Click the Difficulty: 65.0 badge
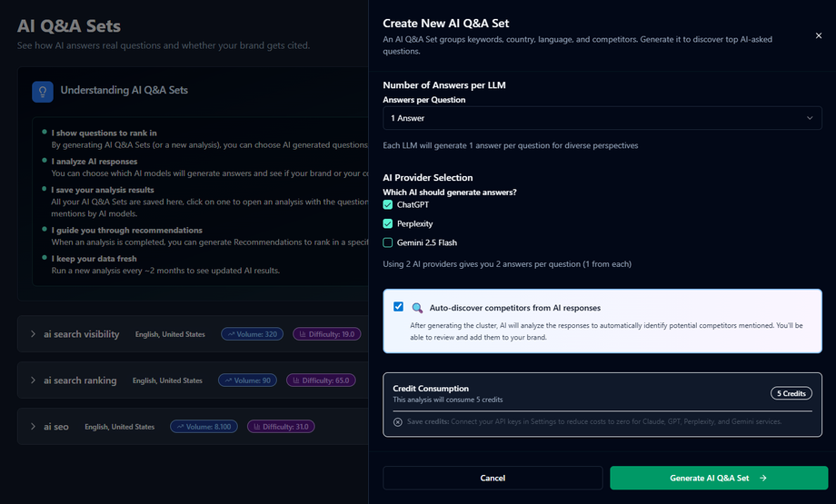Screen dimensions: 836x504 (x=320, y=380)
